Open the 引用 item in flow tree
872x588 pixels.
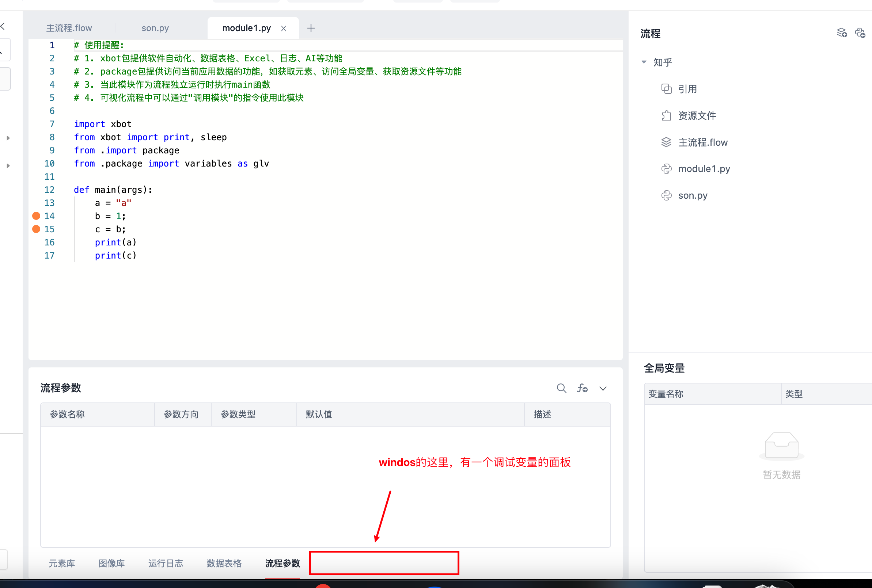tap(687, 89)
